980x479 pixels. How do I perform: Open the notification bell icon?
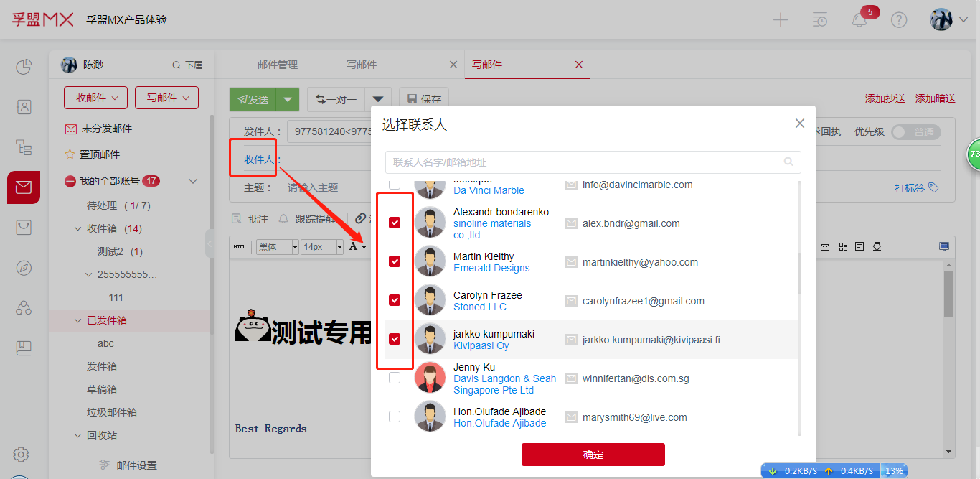coord(859,20)
